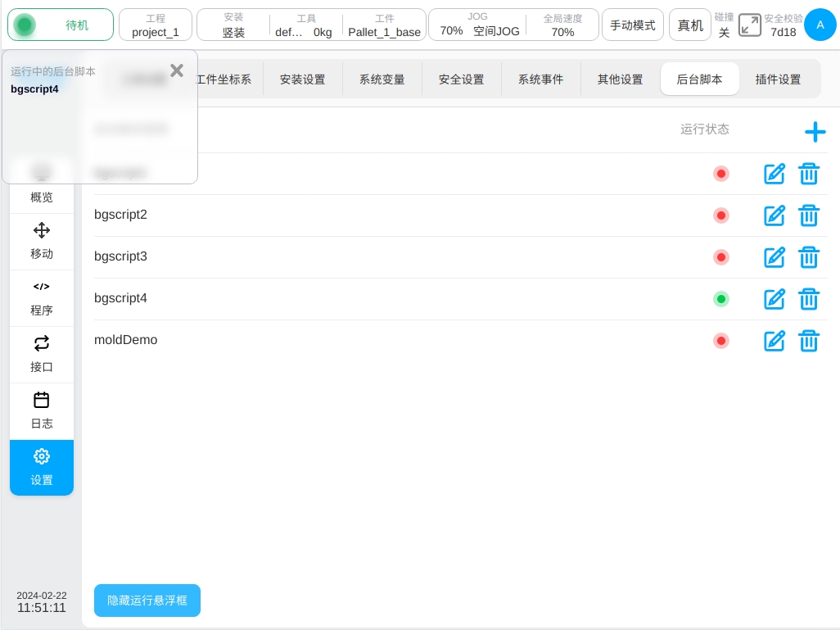Viewport: 840px width, 630px height.
Task: Close the running background script popup
Action: click(x=177, y=70)
